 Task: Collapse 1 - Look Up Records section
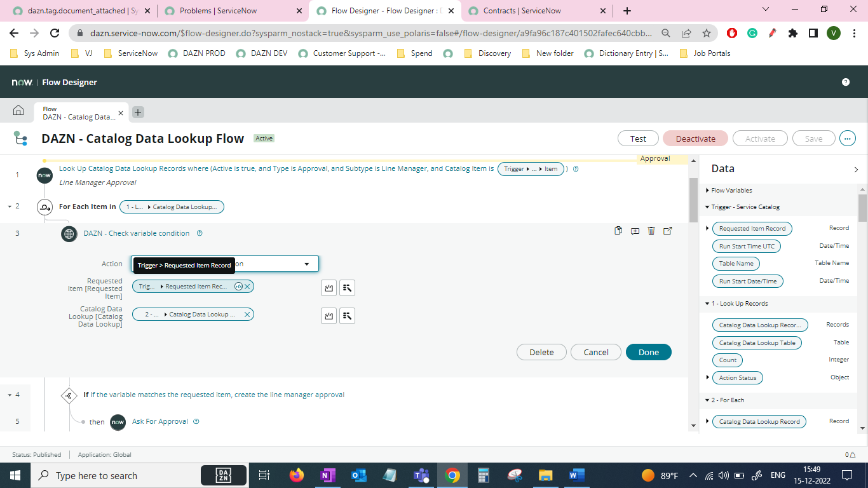click(x=707, y=304)
